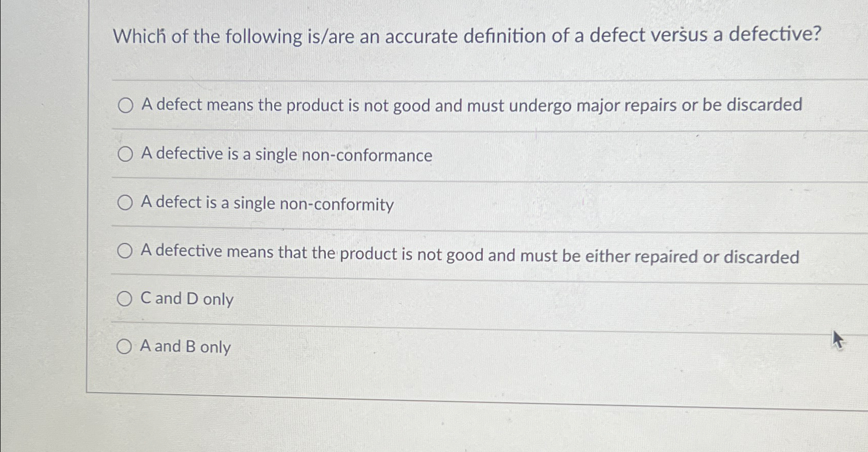868x452 pixels.
Task: Select 'A defective is a single non-conformance' option
Action: coord(125,154)
